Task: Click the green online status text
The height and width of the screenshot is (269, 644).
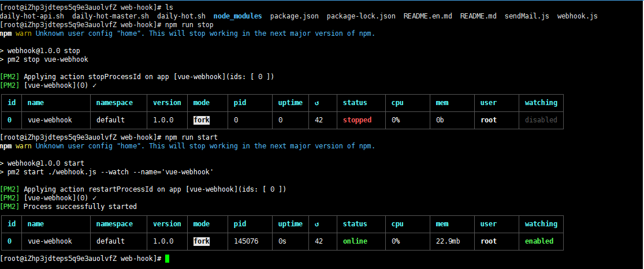Action: click(355, 241)
